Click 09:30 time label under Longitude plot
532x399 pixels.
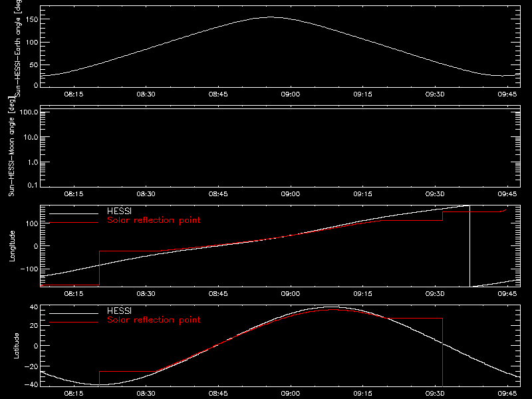pos(435,293)
